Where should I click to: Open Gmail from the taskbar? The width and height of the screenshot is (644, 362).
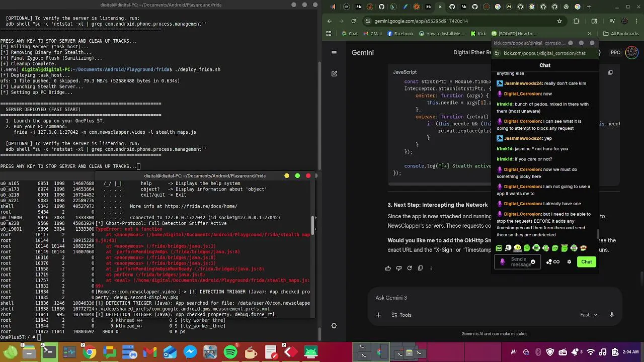coord(150,352)
